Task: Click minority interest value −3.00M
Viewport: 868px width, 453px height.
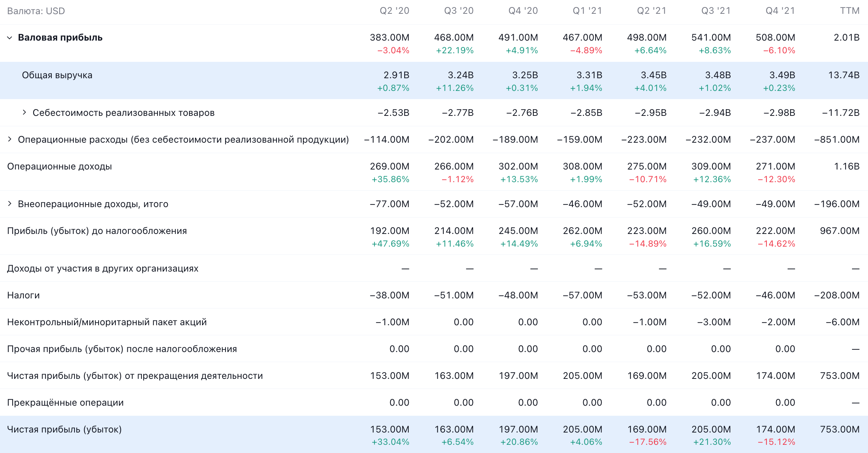Action: click(x=714, y=322)
